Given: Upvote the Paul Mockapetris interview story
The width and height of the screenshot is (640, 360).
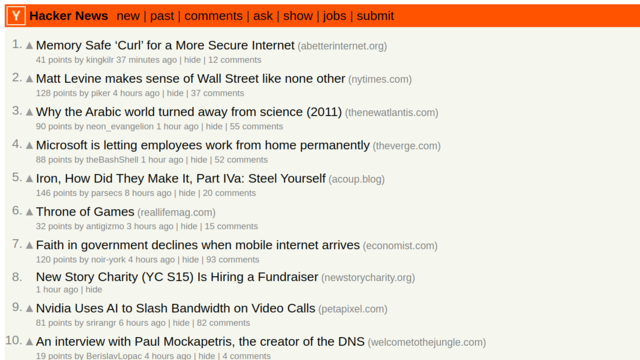Looking at the screenshot, I should pos(29,342).
